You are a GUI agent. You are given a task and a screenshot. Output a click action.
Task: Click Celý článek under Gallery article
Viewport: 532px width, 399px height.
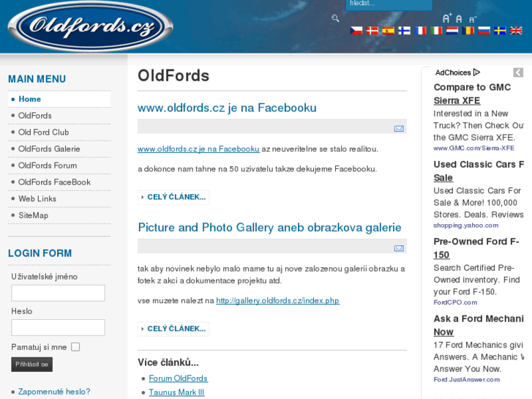click(173, 329)
